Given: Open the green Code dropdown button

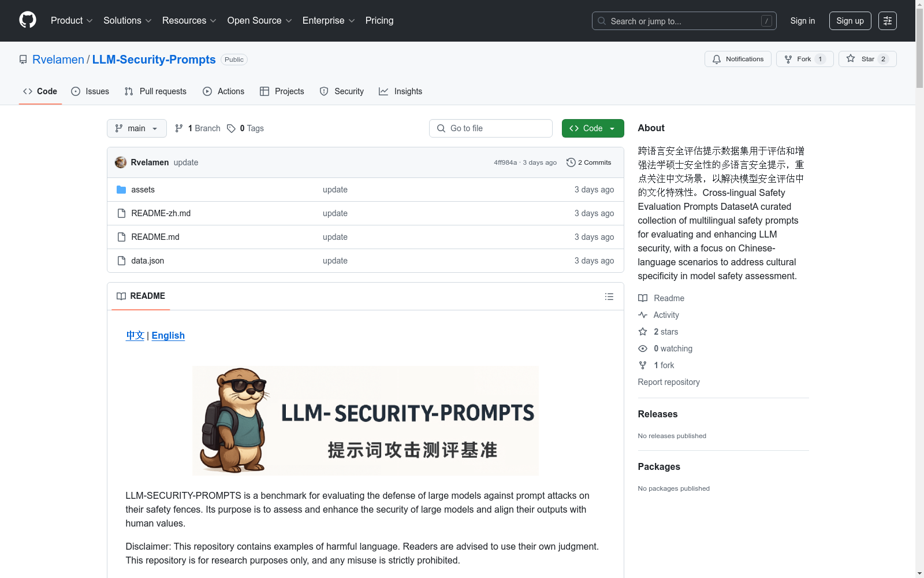Looking at the screenshot, I should point(593,128).
